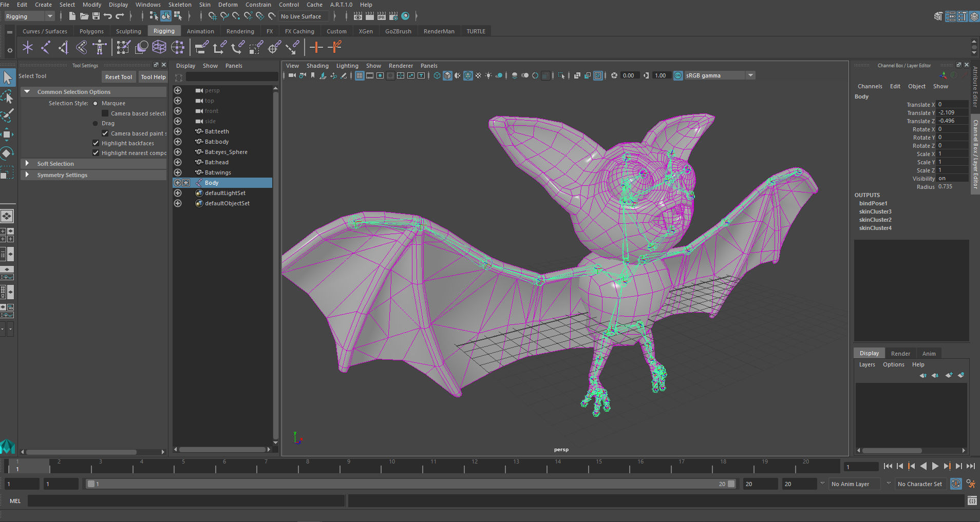Enable Snap to Curves icon
This screenshot has height=522, width=980.
click(x=224, y=16)
